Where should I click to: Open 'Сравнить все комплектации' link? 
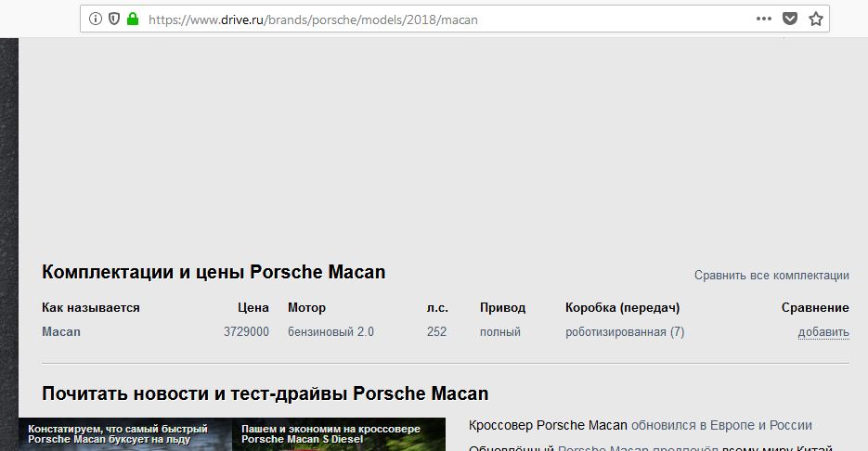pos(771,276)
